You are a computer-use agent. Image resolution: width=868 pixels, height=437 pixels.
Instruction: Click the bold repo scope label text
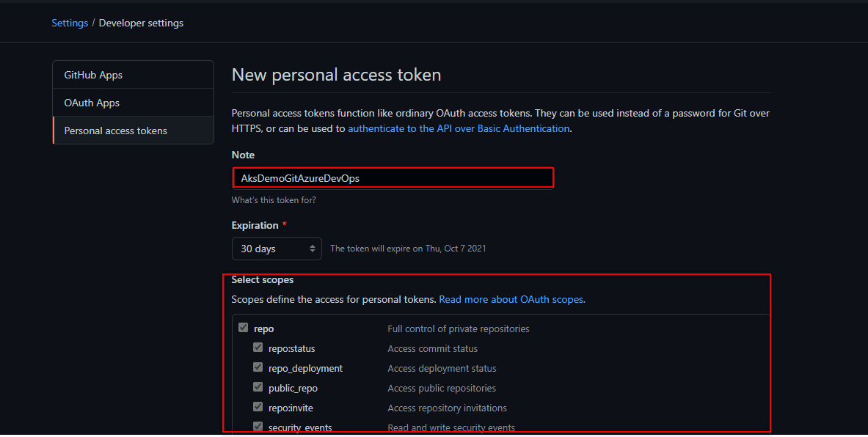point(263,328)
